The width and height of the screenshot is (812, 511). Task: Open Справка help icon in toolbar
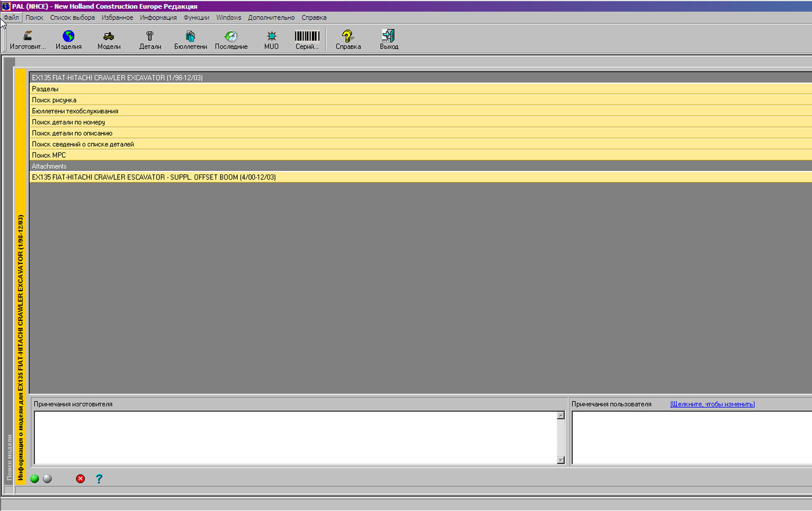[348, 40]
